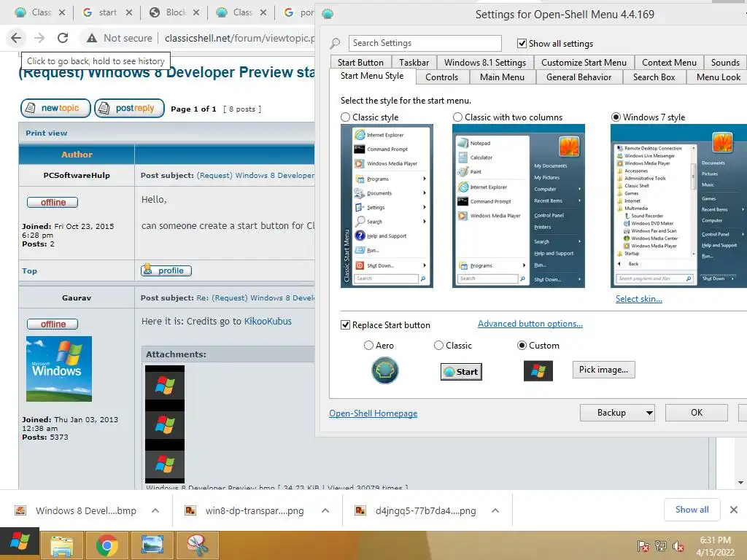This screenshot has width=747, height=560.
Task: Reload the forum page
Action: tap(63, 38)
